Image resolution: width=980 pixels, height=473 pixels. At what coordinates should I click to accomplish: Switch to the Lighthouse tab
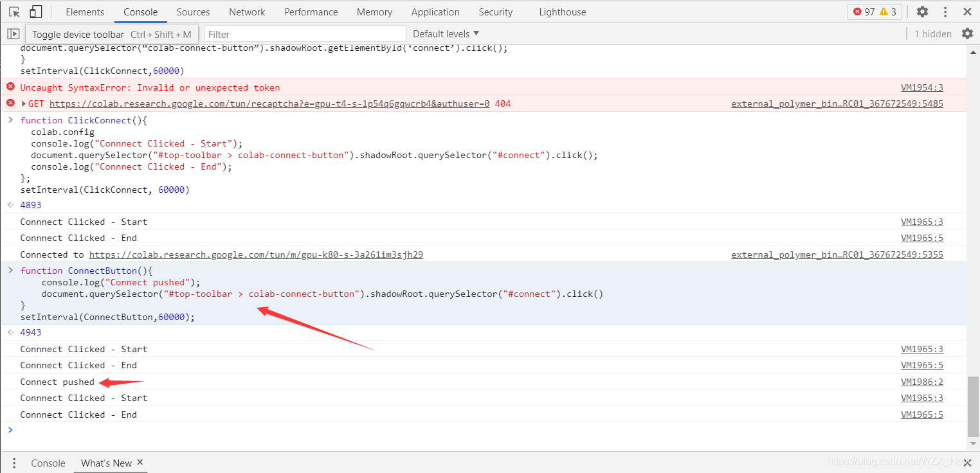[563, 12]
